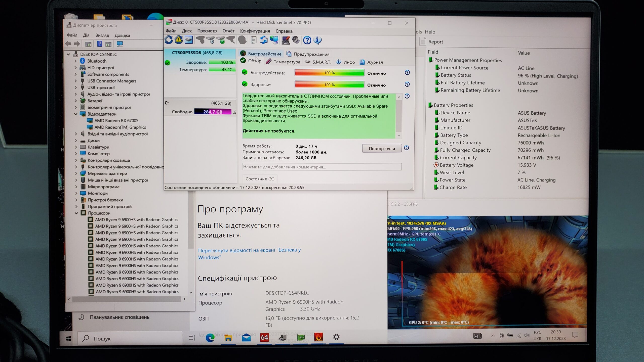Expand the Bluetooth tree node
The width and height of the screenshot is (644, 362).
click(x=75, y=61)
